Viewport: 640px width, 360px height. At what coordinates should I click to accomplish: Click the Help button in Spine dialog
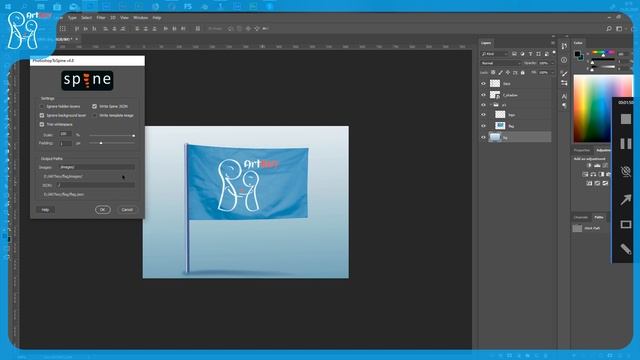click(x=45, y=210)
